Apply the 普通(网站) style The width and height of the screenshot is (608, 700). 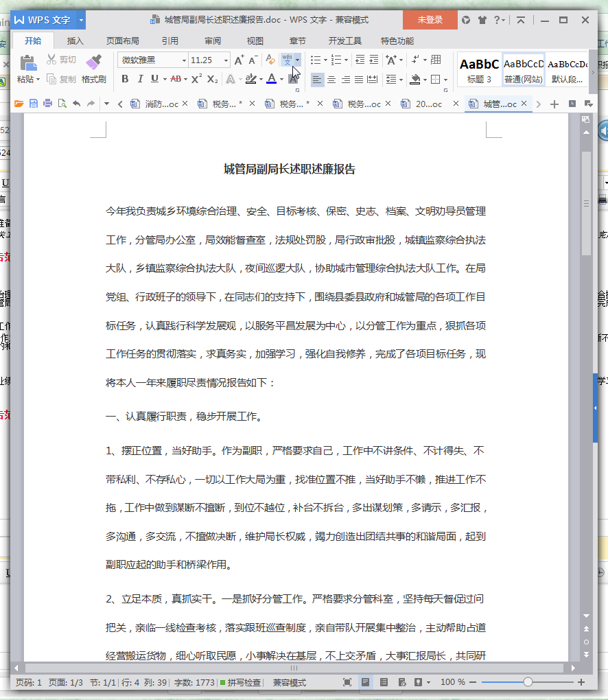coord(523,71)
